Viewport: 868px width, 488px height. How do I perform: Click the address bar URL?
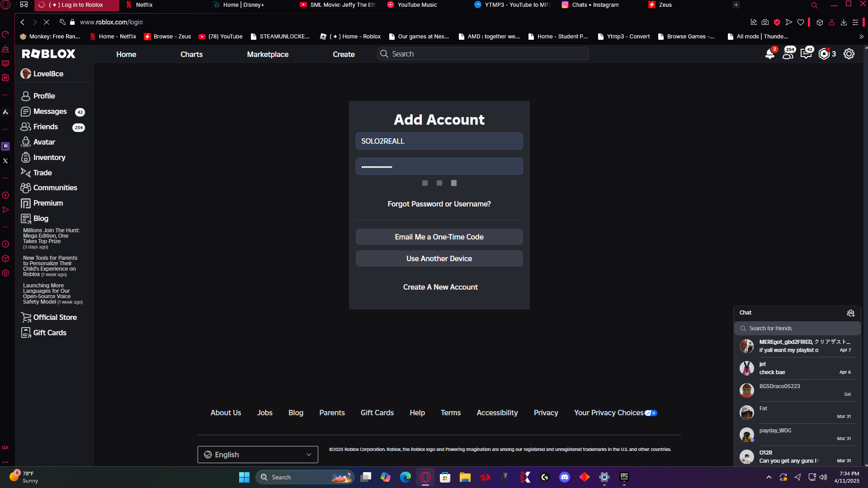(x=111, y=22)
